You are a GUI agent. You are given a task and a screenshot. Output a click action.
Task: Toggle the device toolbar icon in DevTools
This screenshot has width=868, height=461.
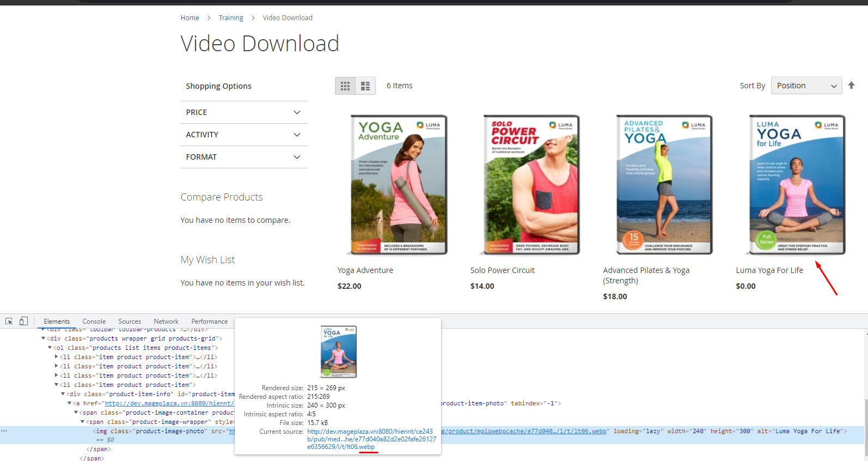(23, 322)
